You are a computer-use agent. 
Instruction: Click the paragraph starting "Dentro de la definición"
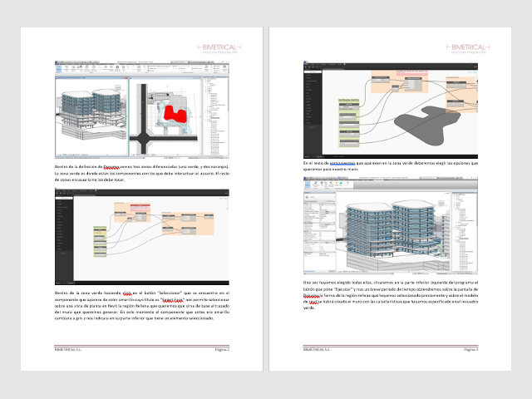click(x=142, y=173)
